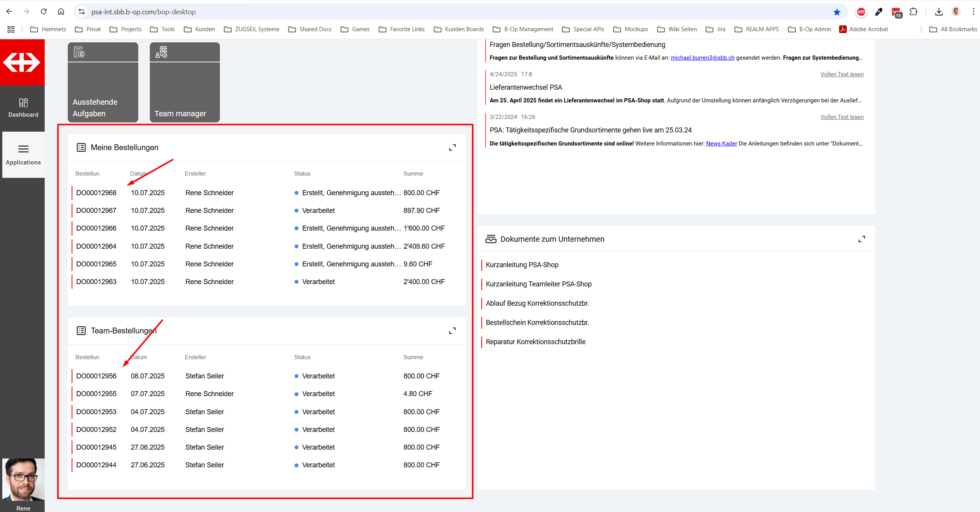The width and height of the screenshot is (980, 512).
Task: Click the bookmark star in address bar
Action: point(837,12)
